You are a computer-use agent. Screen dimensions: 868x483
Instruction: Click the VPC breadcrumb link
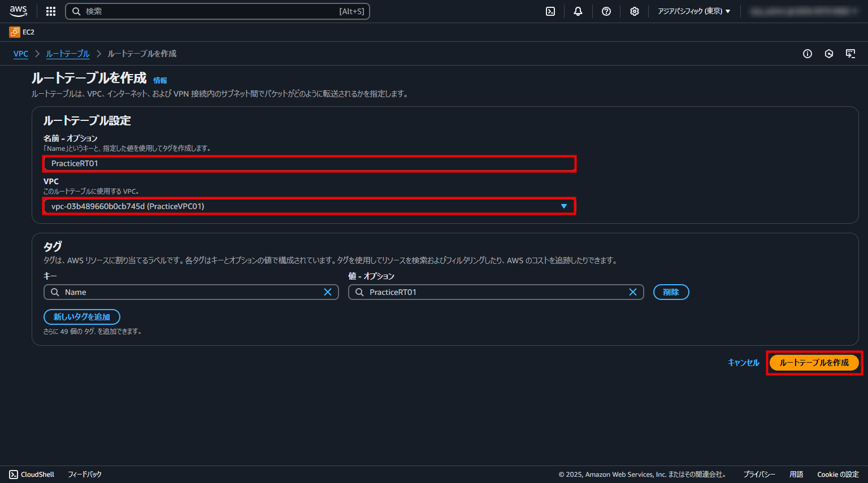coord(21,54)
